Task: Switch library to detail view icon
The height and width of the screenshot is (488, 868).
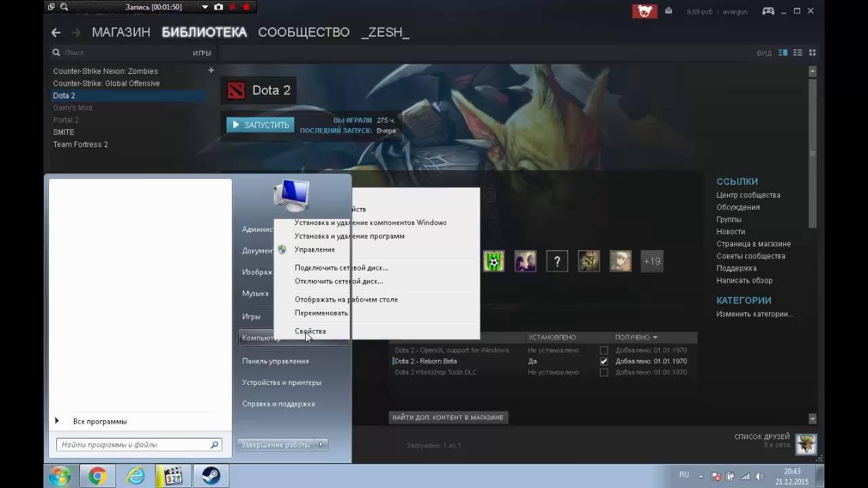Action: pyautogui.click(x=783, y=53)
